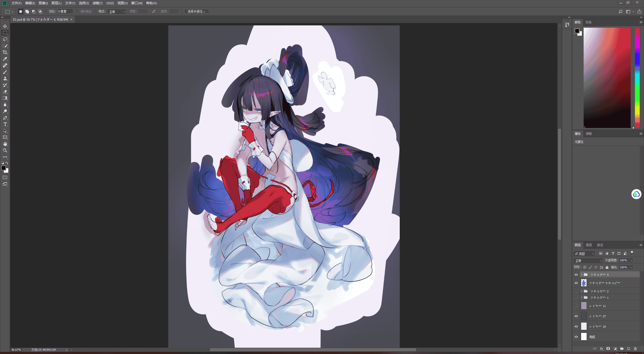
Task: Select the Pen tool
Action: coord(5,118)
